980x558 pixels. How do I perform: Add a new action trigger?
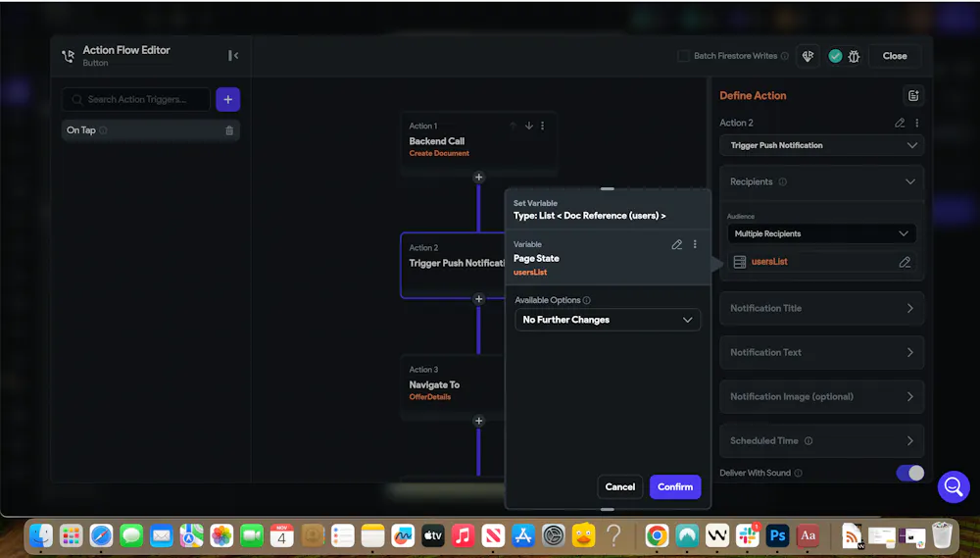tap(228, 99)
